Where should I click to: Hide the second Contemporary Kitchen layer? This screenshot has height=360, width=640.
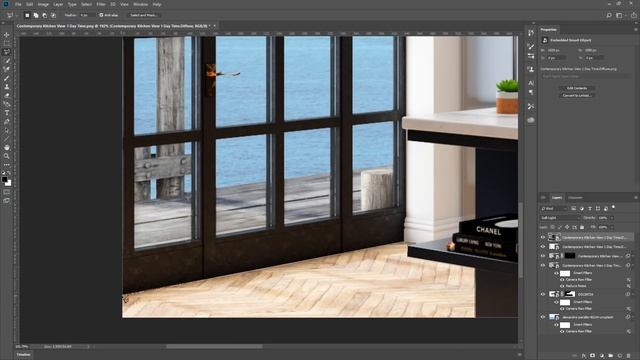tap(543, 247)
